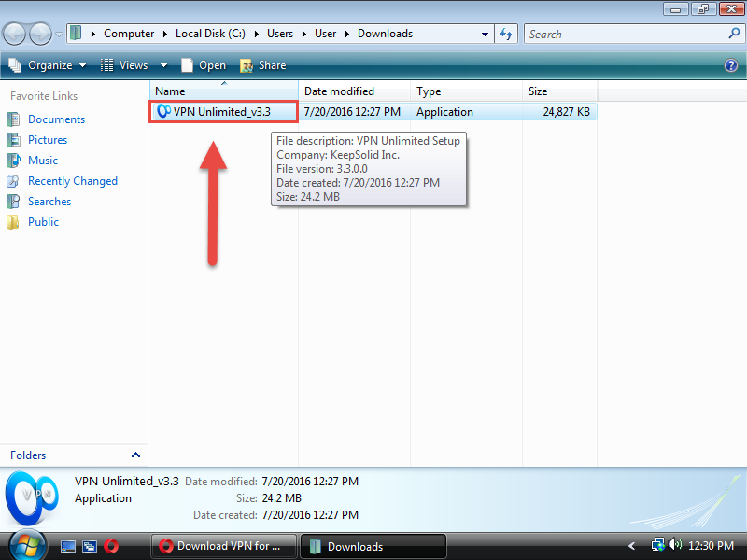Viewport: 747px width, 560px height.
Task: Click the folder icon in the address bar
Action: (76, 34)
